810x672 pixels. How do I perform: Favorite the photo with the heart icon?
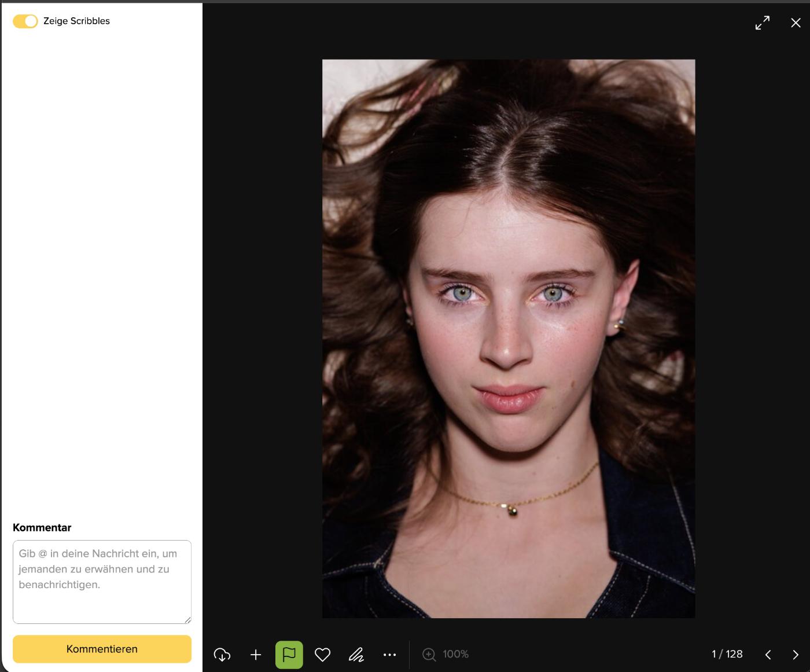pyautogui.click(x=322, y=655)
